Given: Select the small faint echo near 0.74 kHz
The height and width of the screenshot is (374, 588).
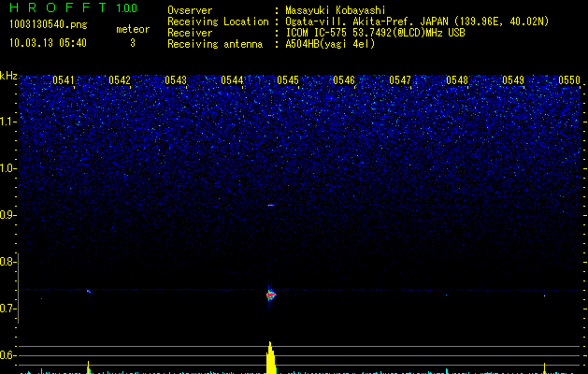Looking at the screenshot, I should (x=89, y=291).
